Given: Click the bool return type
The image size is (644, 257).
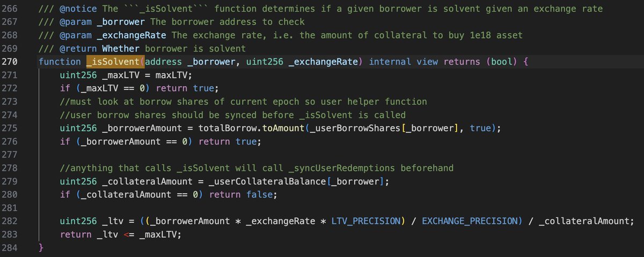Looking at the screenshot, I should click(501, 62).
